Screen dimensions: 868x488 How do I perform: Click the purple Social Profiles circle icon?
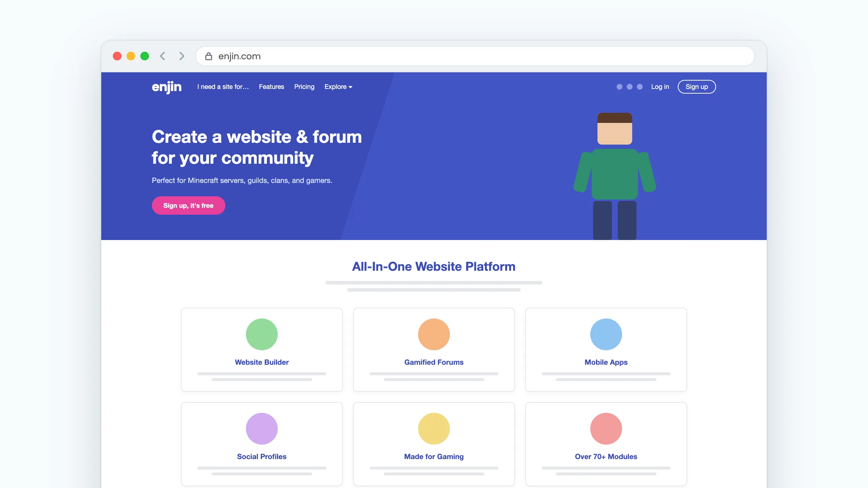point(262,429)
